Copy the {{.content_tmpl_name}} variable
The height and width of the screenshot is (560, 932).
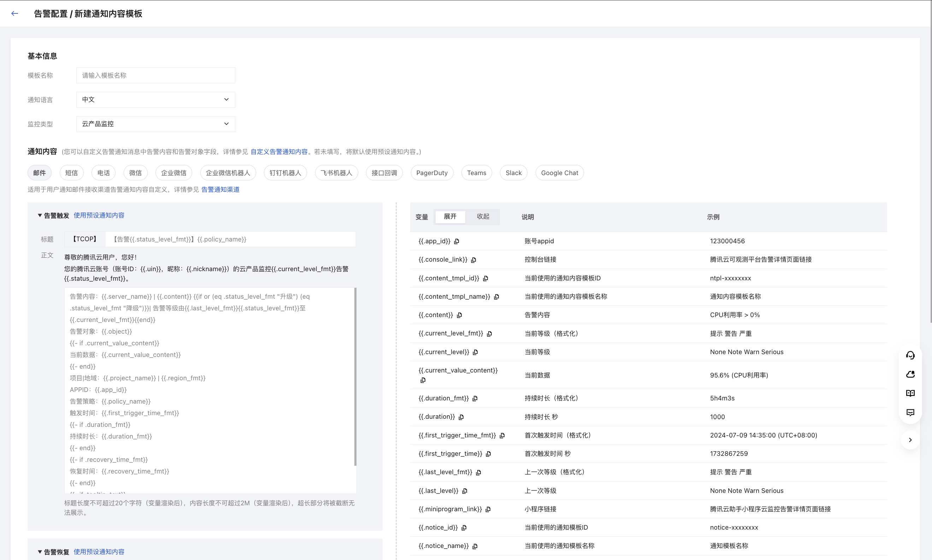(497, 297)
